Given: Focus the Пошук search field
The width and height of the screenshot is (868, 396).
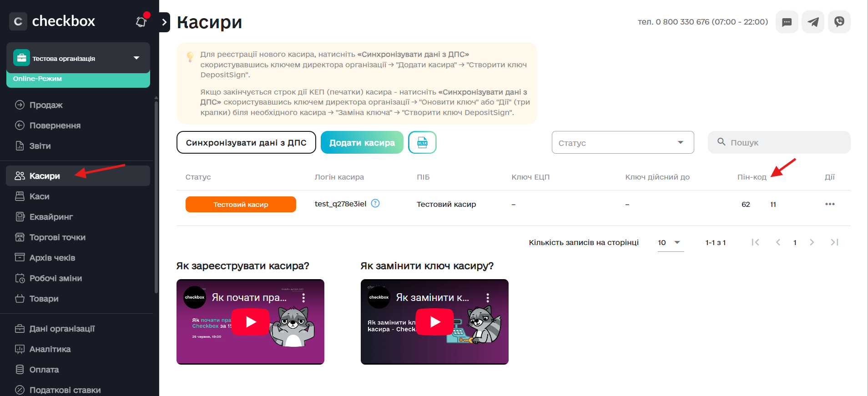Looking at the screenshot, I should point(779,142).
